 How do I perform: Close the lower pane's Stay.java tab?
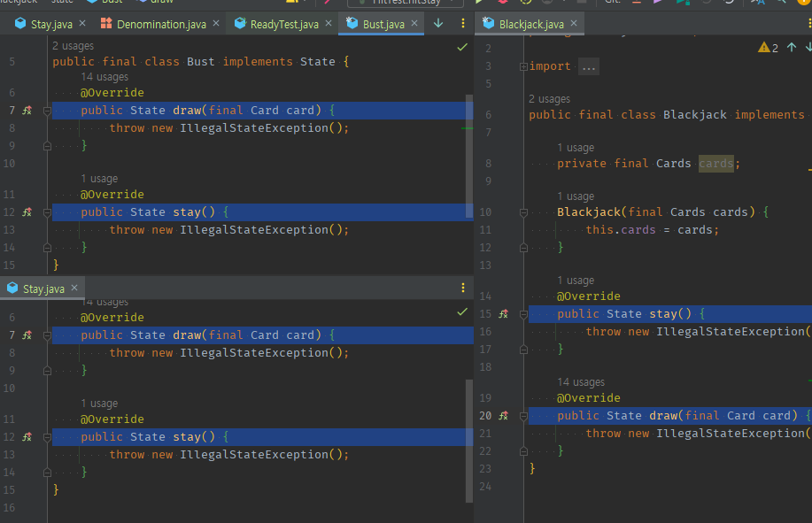tap(74, 288)
